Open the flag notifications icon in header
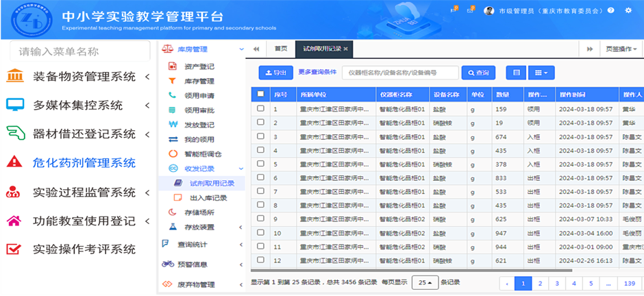Image resolution: width=644 pixels, height=296 pixels. (454, 10)
